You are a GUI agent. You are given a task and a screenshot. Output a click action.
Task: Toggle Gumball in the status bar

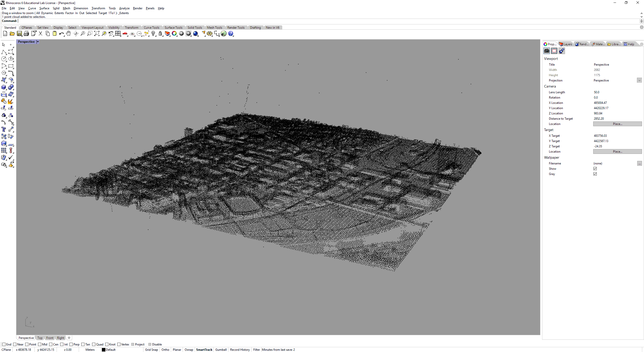pos(221,350)
